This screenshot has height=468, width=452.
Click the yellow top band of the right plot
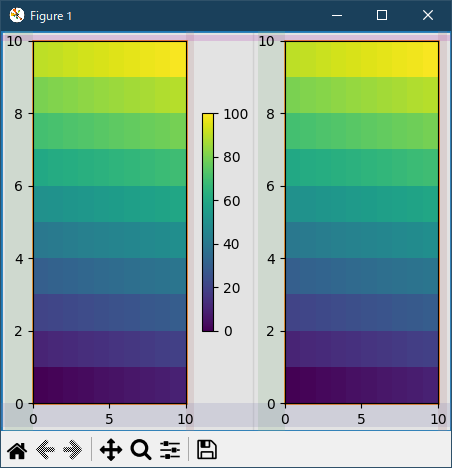click(362, 59)
